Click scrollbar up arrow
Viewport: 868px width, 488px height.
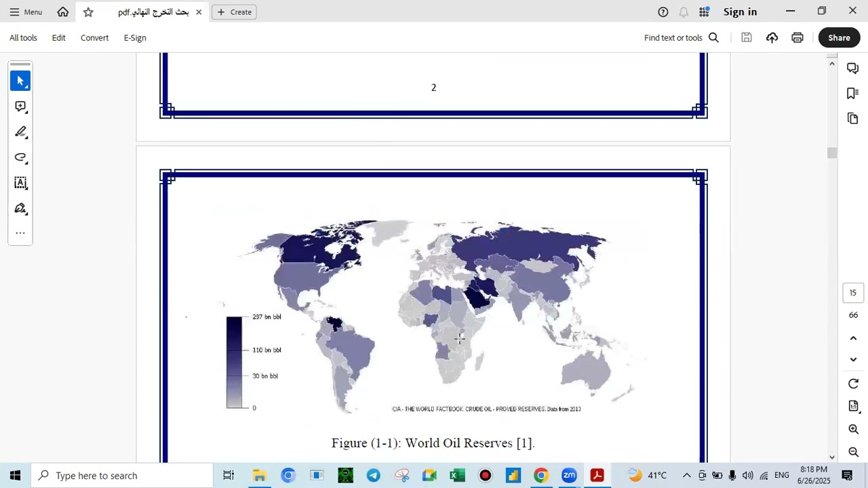[832, 64]
